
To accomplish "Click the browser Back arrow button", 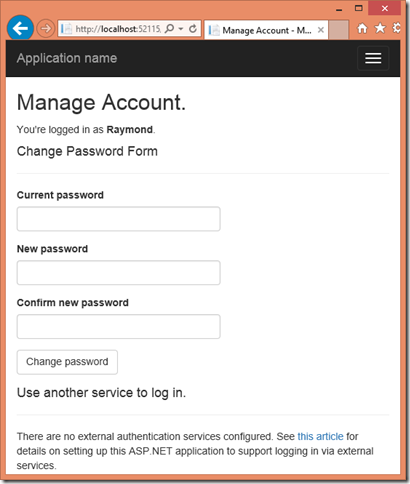I will tap(20, 28).
